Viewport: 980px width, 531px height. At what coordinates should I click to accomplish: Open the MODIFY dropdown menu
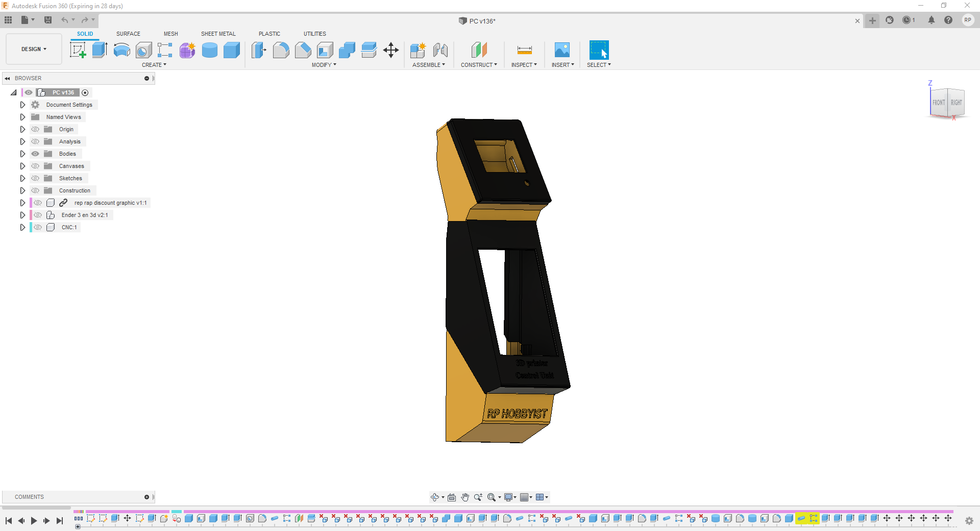pos(324,65)
